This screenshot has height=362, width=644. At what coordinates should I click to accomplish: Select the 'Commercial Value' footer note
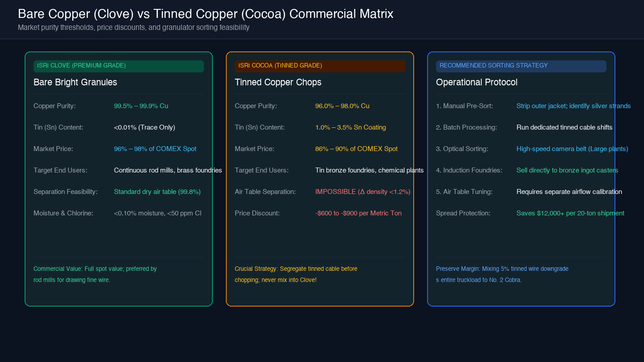(95, 274)
